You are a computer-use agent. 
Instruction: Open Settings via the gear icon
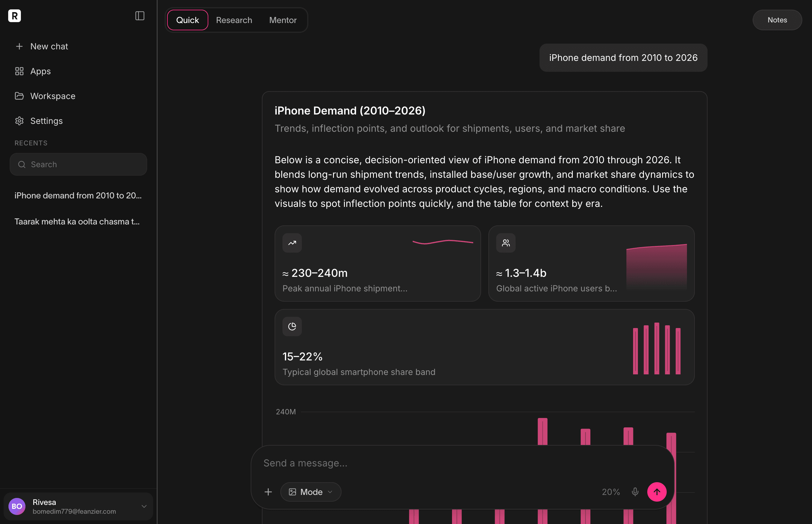tap(19, 121)
